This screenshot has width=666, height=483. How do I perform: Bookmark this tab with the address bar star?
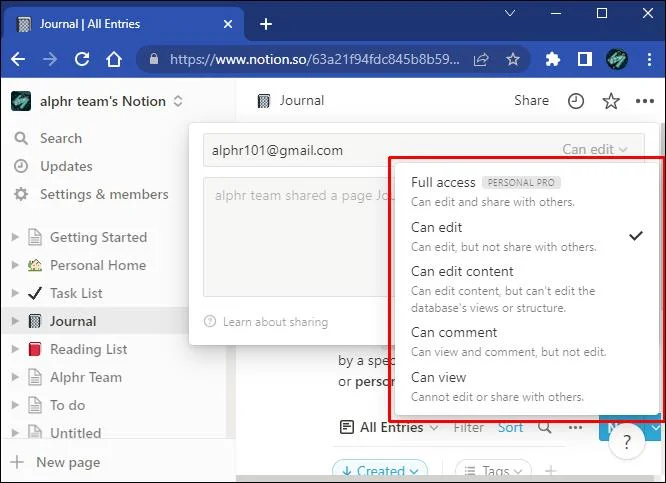[513, 59]
